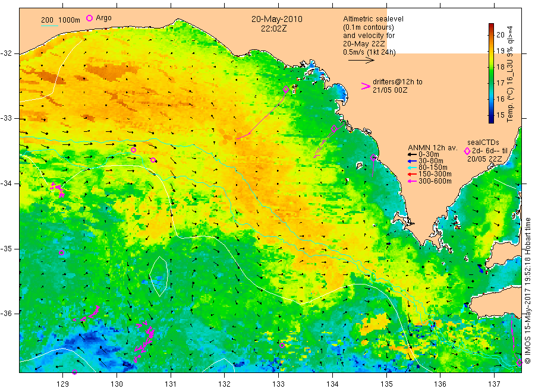Click the '0.5m/s (1kt 24h)' velocity scale text
Image resolution: width=535 pixels, height=392 pixels.
369,52
